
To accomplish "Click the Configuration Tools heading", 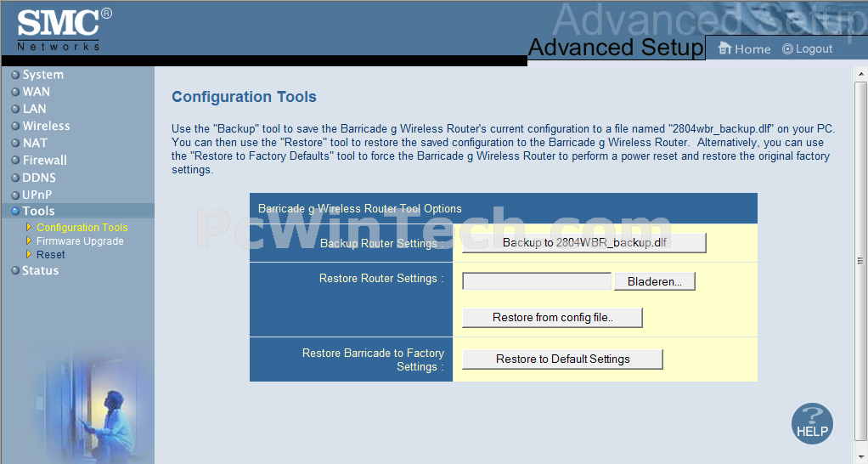I will [244, 97].
